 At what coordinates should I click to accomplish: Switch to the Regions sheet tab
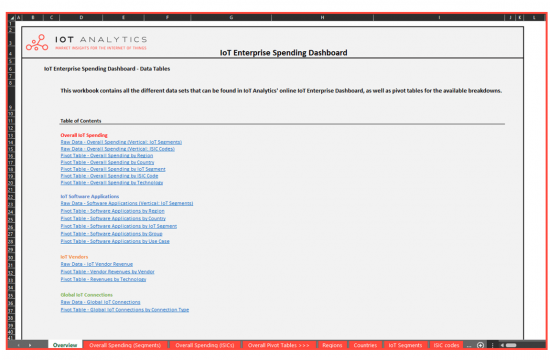[332, 345]
